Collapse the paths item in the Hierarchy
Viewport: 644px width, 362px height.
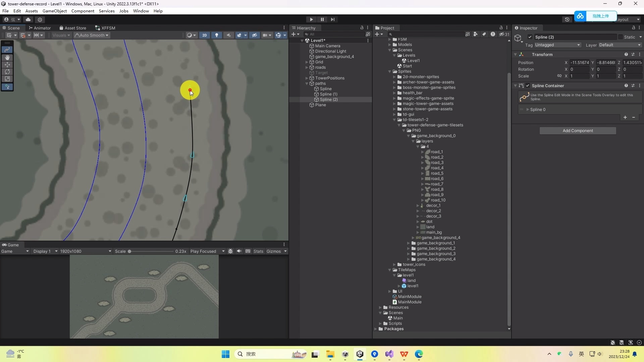point(307,83)
